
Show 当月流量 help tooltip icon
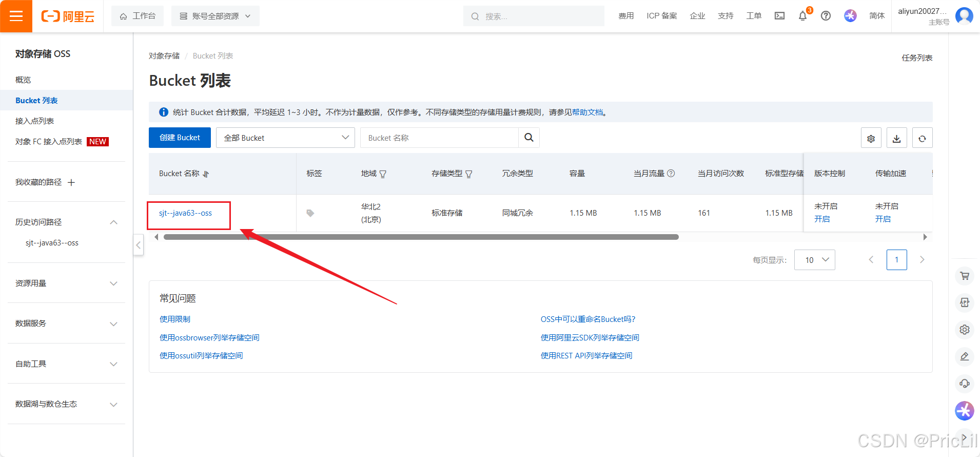[671, 174]
